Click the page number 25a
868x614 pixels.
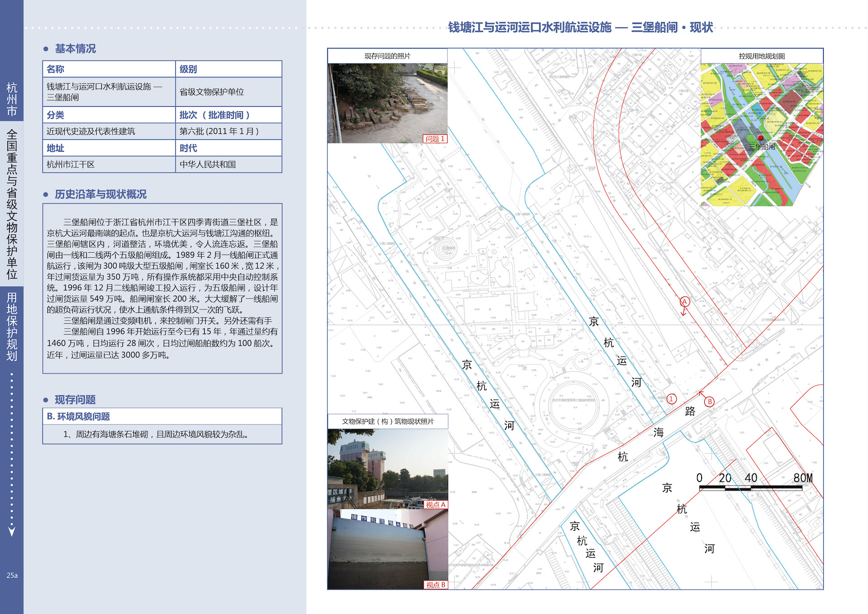12,576
